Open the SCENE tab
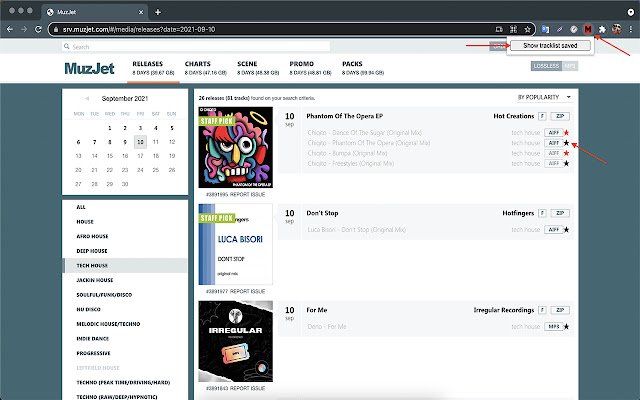The height and width of the screenshot is (400, 640). click(x=258, y=68)
